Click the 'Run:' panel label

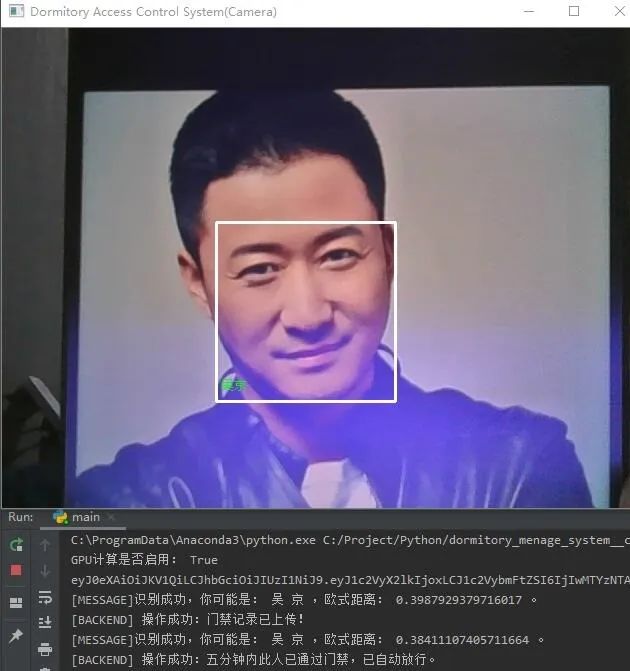pyautogui.click(x=21, y=517)
